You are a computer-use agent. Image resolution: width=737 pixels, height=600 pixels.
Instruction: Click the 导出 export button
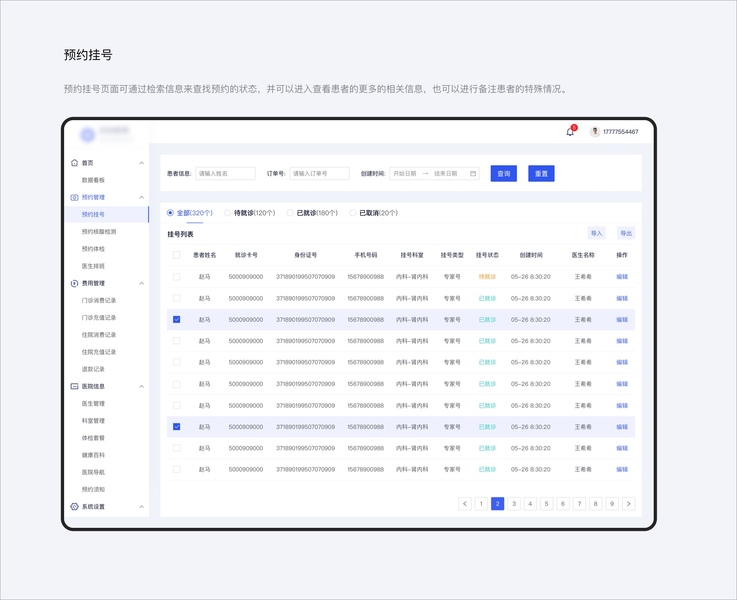coord(626,233)
